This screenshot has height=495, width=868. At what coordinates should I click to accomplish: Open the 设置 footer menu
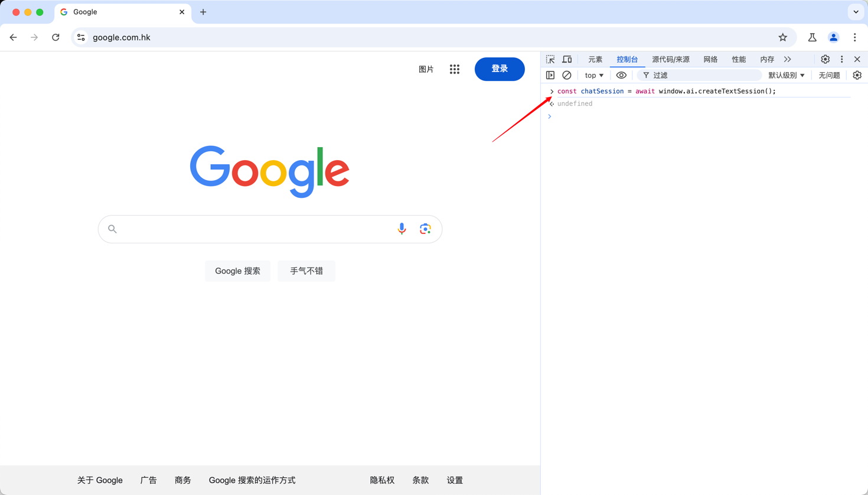click(455, 480)
